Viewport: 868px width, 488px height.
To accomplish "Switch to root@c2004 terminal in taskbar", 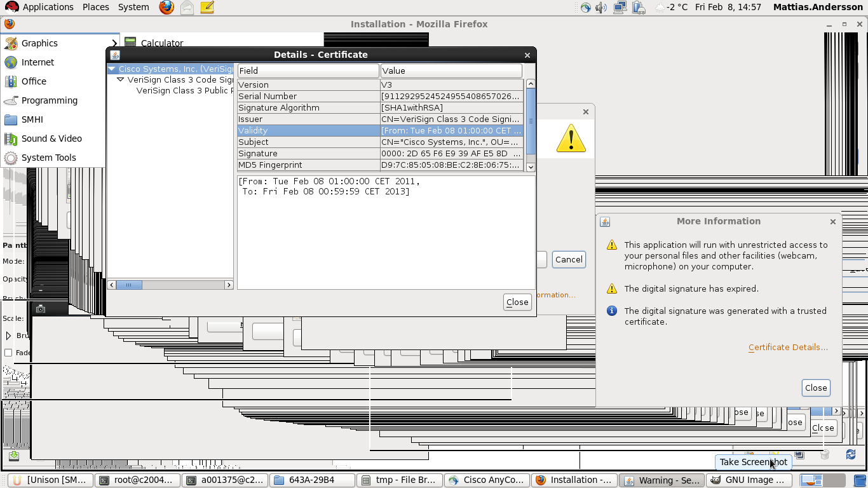I will click(137, 480).
